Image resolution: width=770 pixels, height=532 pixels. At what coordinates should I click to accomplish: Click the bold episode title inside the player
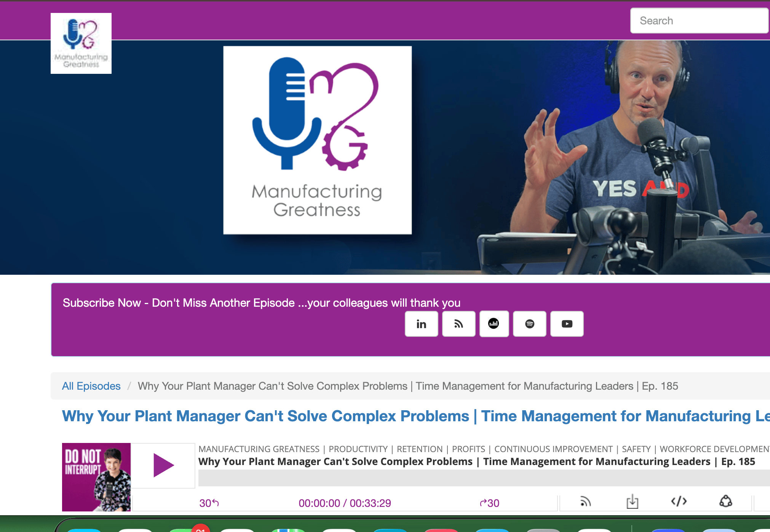[477, 462]
